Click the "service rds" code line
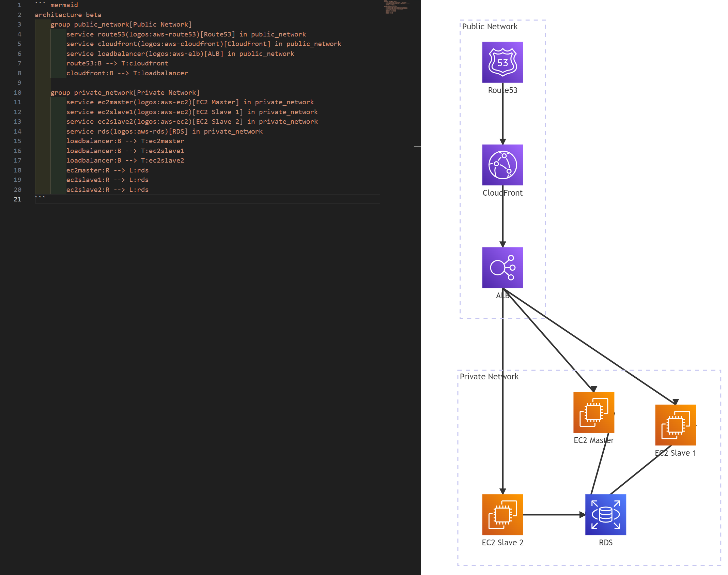This screenshot has height=575, width=728. [x=165, y=132]
